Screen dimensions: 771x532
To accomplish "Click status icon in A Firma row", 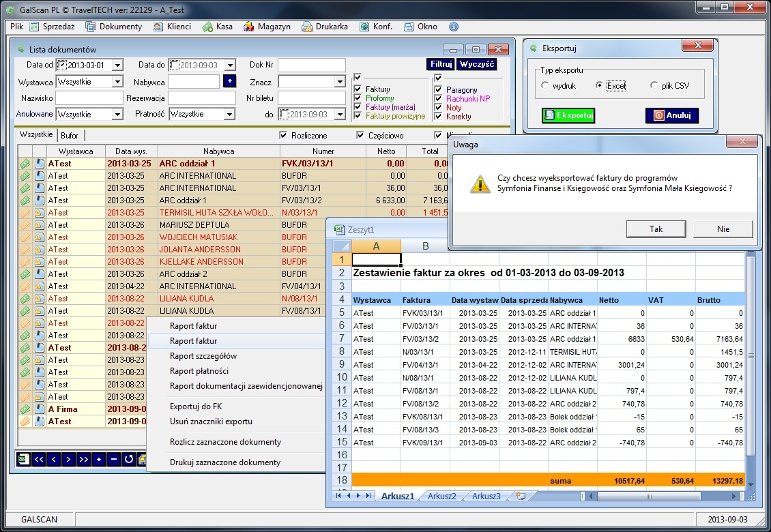I will click(25, 409).
